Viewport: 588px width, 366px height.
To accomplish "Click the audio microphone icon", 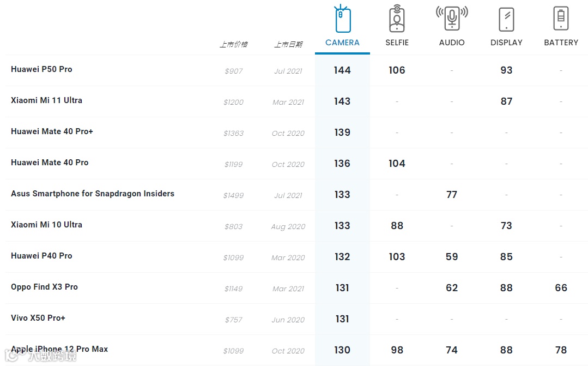I will coord(452,19).
